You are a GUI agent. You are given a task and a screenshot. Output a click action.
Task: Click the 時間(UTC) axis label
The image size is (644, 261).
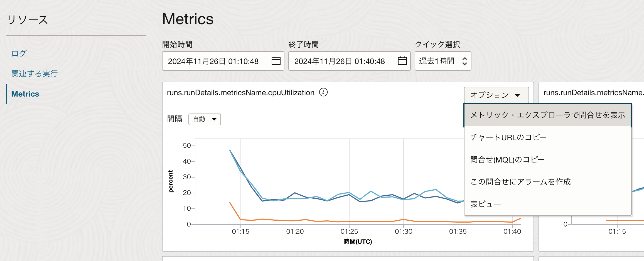click(x=358, y=242)
